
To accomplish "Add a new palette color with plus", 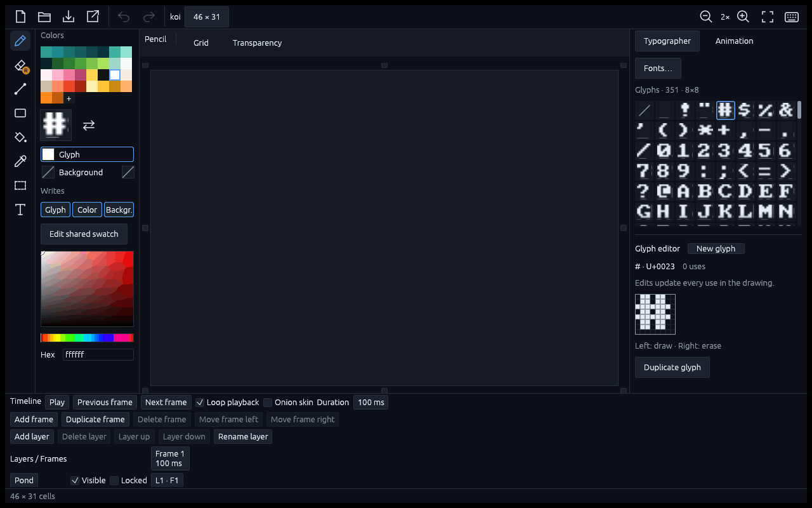I will click(x=69, y=98).
